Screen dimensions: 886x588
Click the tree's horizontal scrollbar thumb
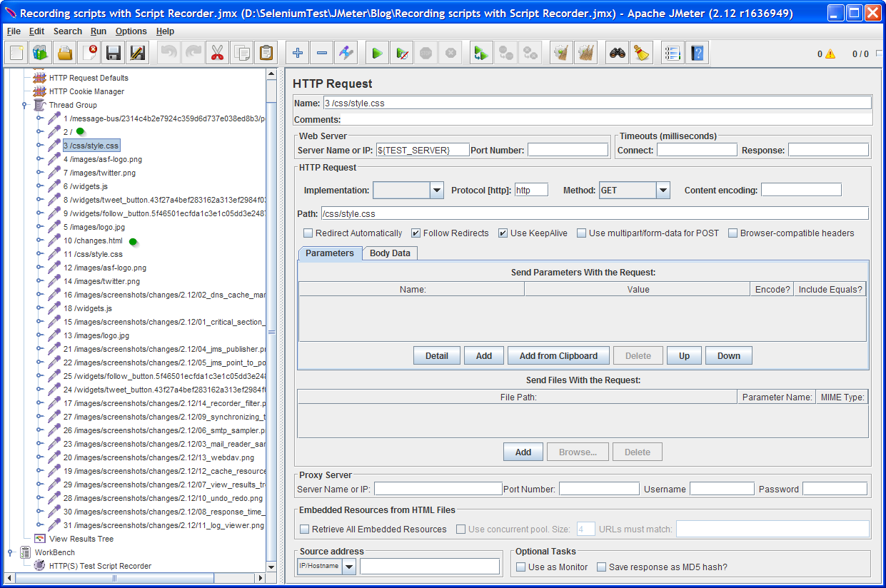point(114,578)
